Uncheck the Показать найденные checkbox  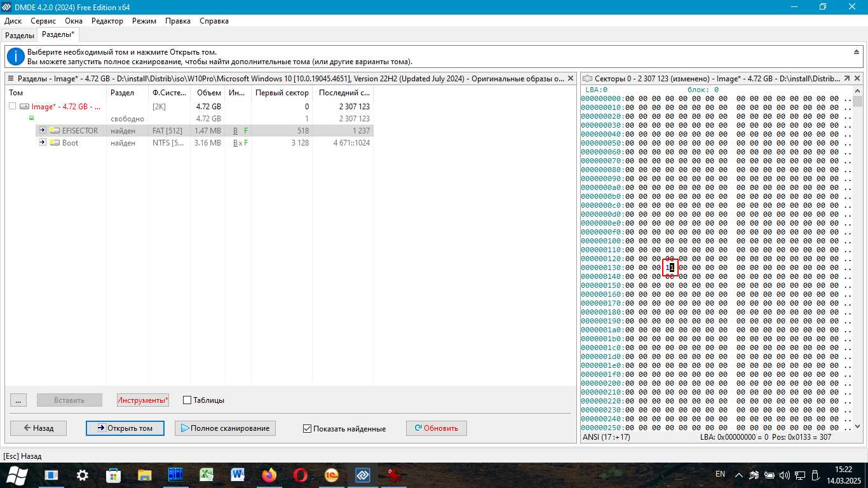(308, 429)
